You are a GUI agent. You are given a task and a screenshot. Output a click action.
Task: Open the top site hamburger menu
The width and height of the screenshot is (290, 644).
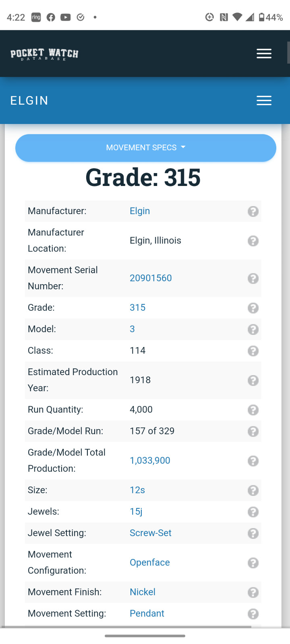pyautogui.click(x=264, y=54)
